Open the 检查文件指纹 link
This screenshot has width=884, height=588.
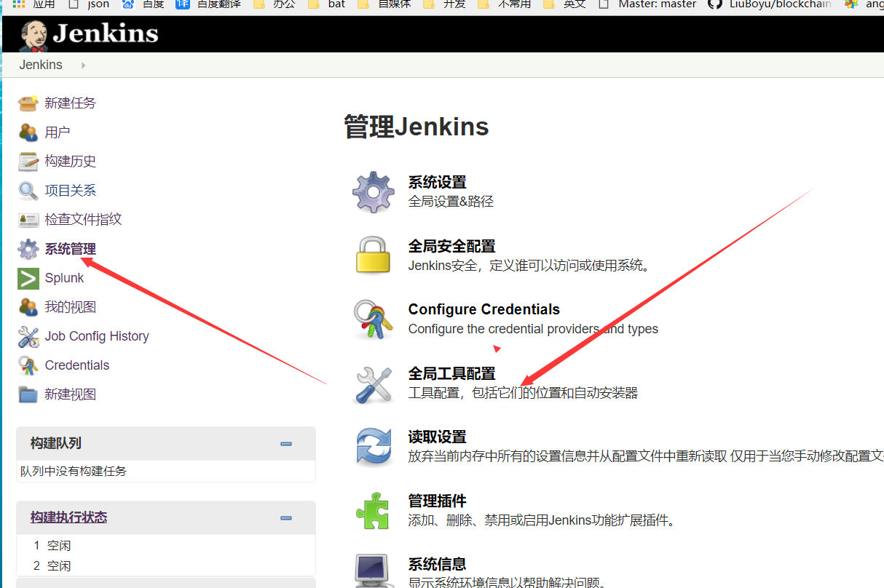pyautogui.click(x=83, y=220)
